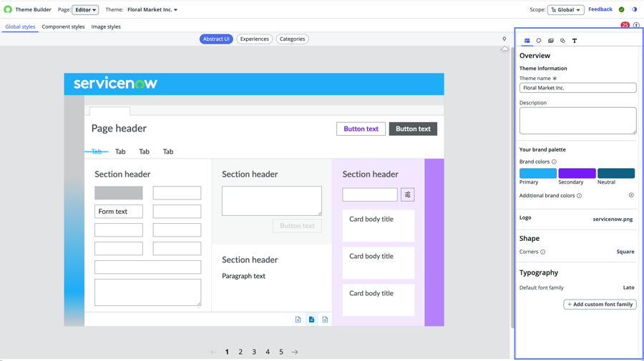Click the green status check icon
The width and height of the screenshot is (644, 361).
tap(621, 9)
